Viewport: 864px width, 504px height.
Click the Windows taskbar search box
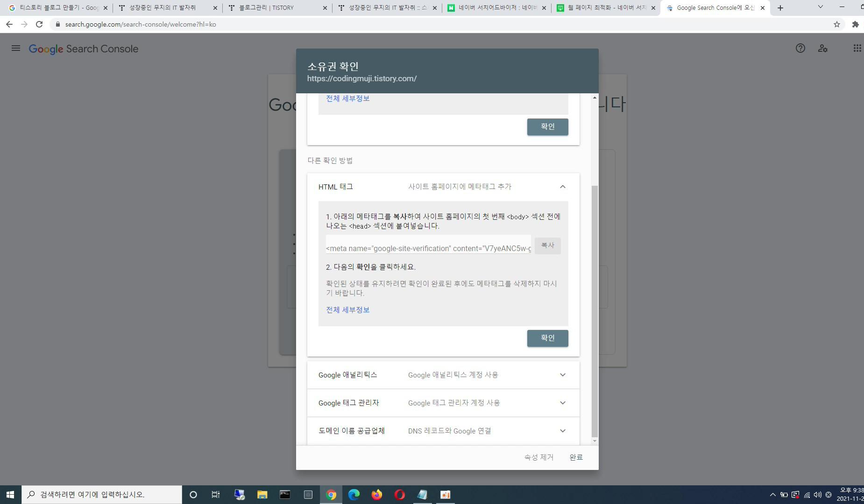[x=102, y=495]
